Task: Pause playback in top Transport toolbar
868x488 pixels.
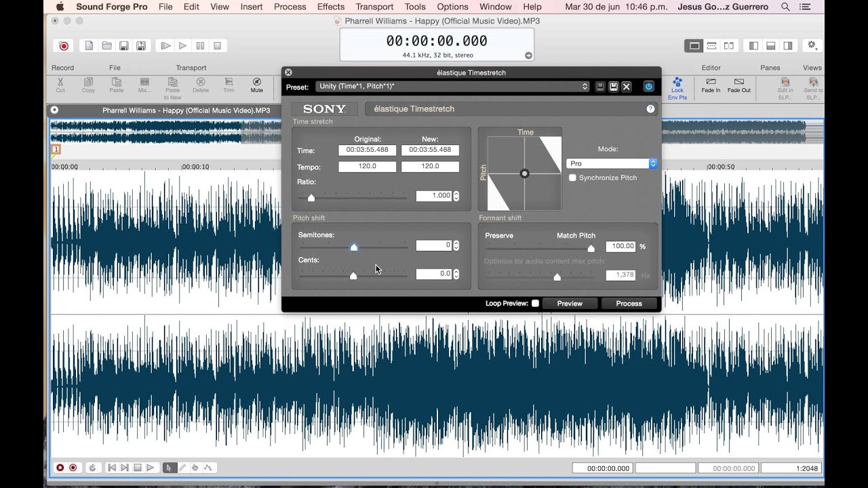Action: (x=200, y=46)
